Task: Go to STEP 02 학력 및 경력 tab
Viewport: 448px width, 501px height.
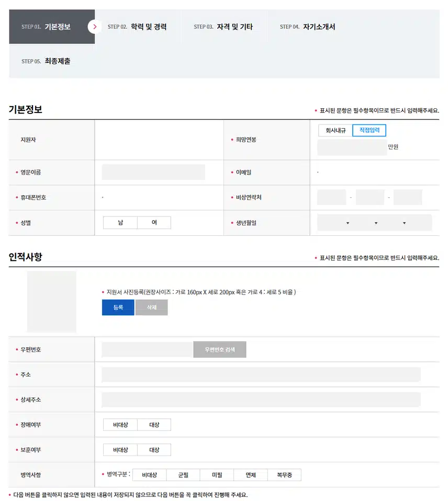Action: coord(138,27)
